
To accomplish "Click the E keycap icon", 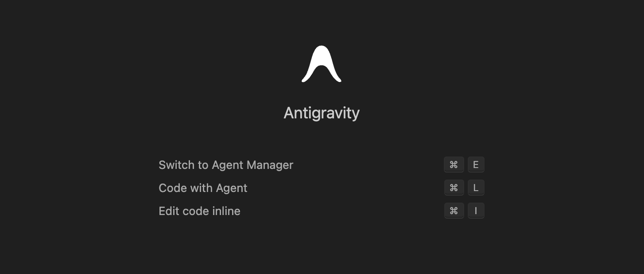I will coord(476,165).
